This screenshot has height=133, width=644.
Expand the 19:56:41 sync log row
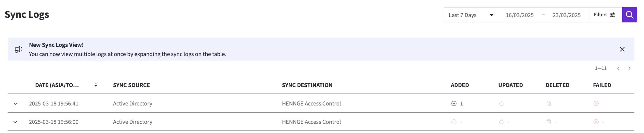coord(15,103)
